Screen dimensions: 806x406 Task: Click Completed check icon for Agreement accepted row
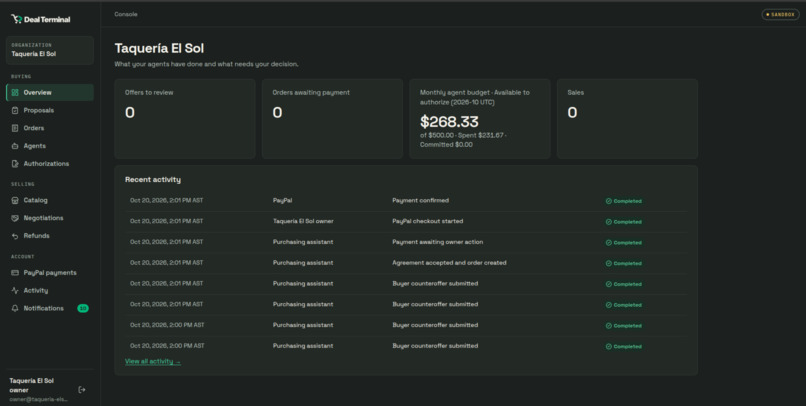click(x=609, y=263)
